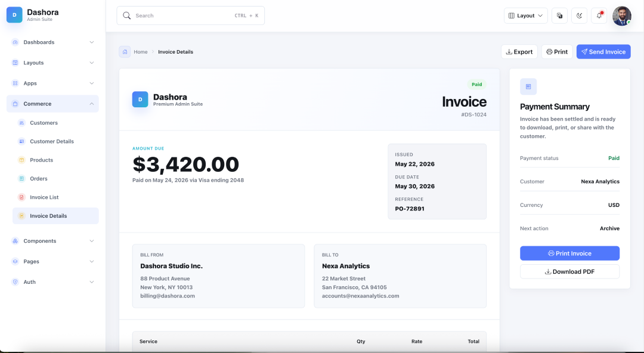Click the Invoice Details breadcrumb text

pos(175,52)
